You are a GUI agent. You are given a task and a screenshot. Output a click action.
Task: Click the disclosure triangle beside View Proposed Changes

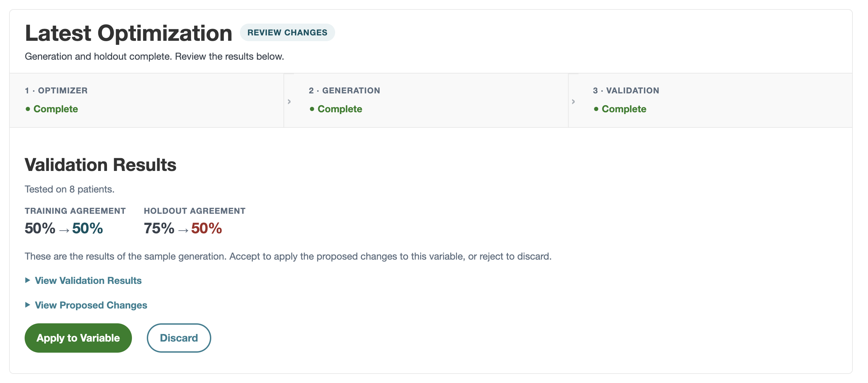pyautogui.click(x=28, y=305)
